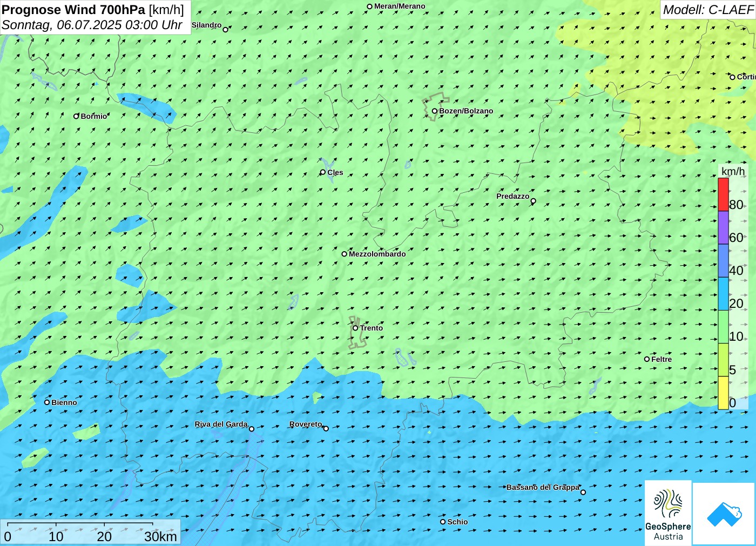Click the red 80 km/h legend swatch
The height and width of the screenshot is (546, 756).
[723, 194]
